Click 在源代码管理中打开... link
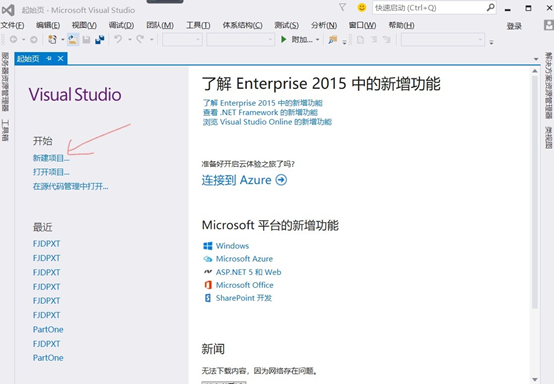The width and height of the screenshot is (554, 384). pyautogui.click(x=70, y=186)
